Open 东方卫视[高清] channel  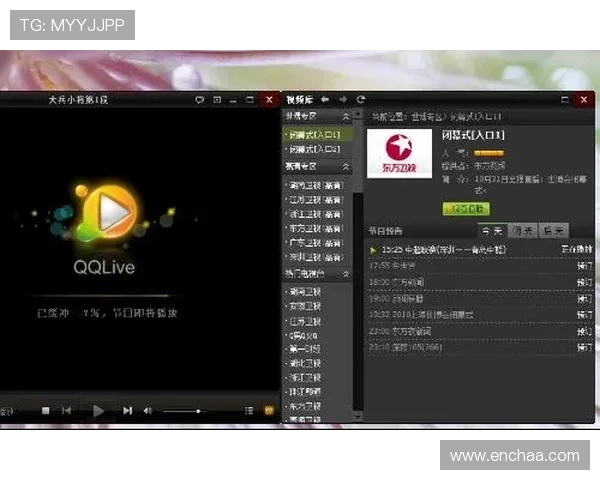(317, 229)
